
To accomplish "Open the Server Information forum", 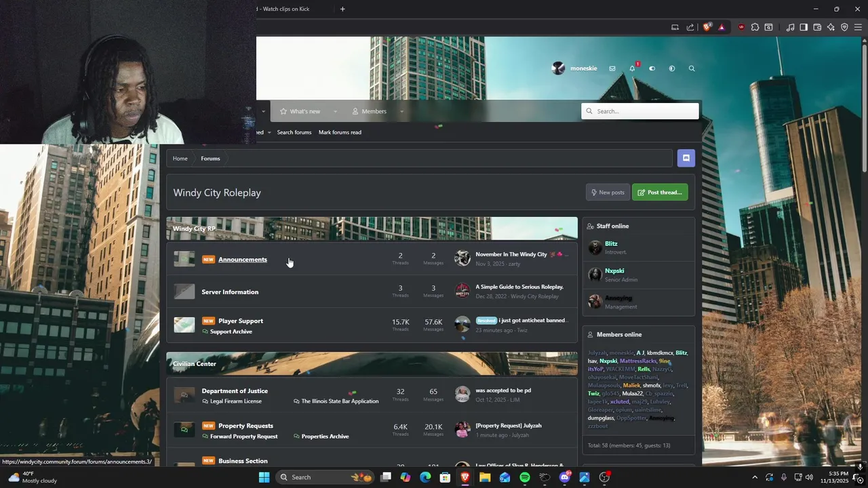I will coord(230,292).
